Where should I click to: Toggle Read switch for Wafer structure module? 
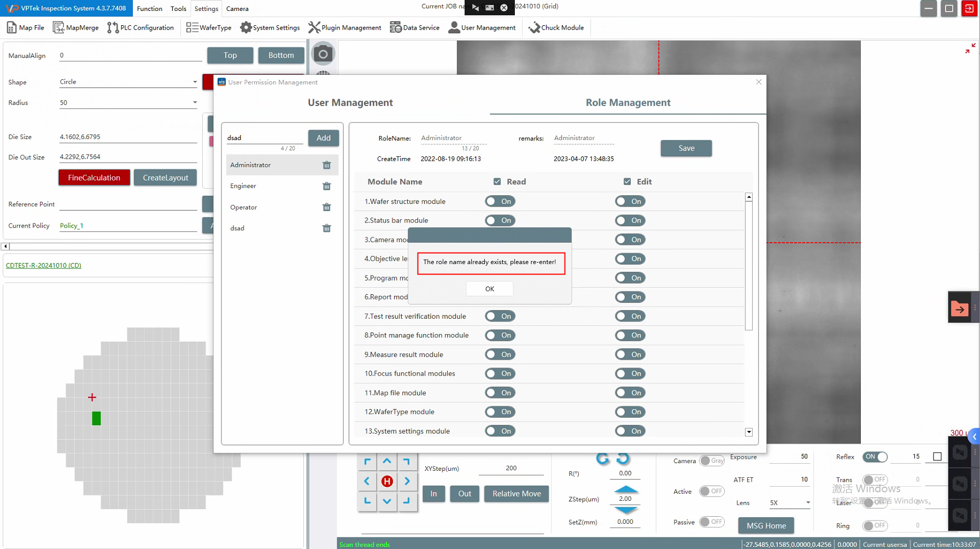[x=500, y=201]
